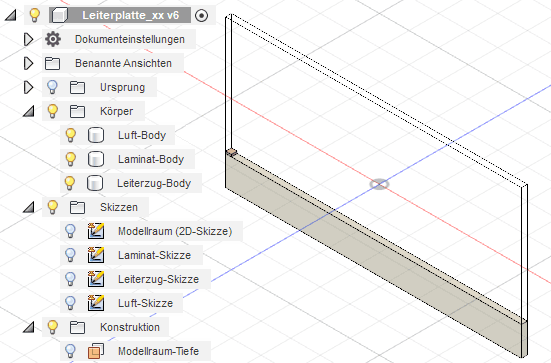This screenshot has width=551, height=363.
Task: Select the small orange Leiterzug body corner
Action: point(232,152)
